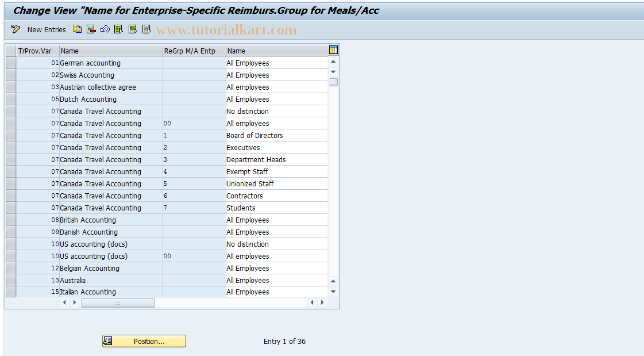
Task: Click the Undo Change icon
Action: [105, 29]
